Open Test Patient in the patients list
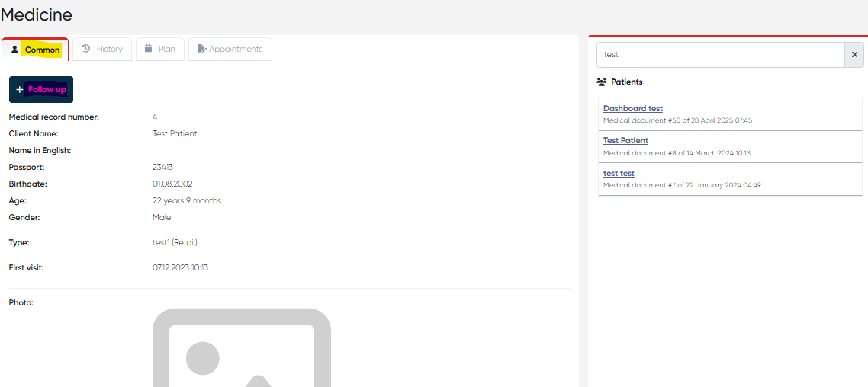Image resolution: width=868 pixels, height=387 pixels. click(625, 141)
